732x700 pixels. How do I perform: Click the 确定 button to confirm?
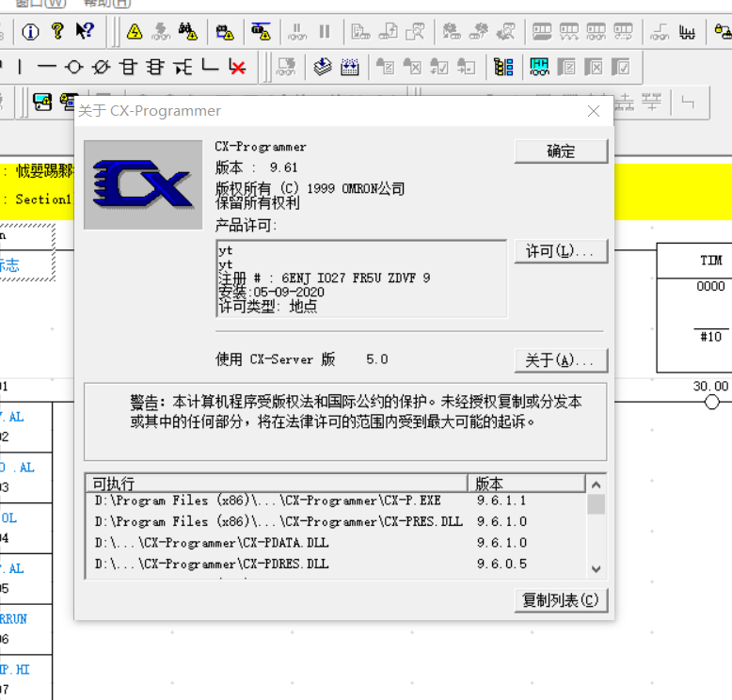coord(561,151)
